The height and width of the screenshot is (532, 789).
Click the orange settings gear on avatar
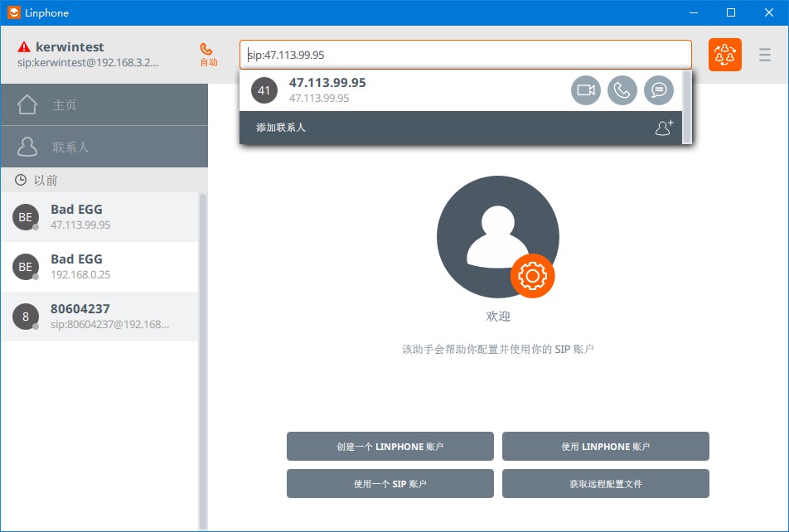tap(532, 276)
